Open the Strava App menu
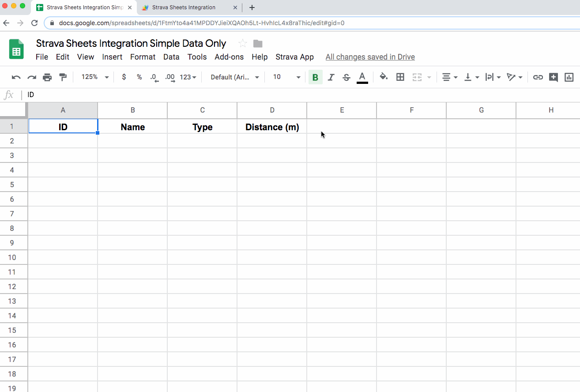The image size is (580, 392). coord(294,57)
